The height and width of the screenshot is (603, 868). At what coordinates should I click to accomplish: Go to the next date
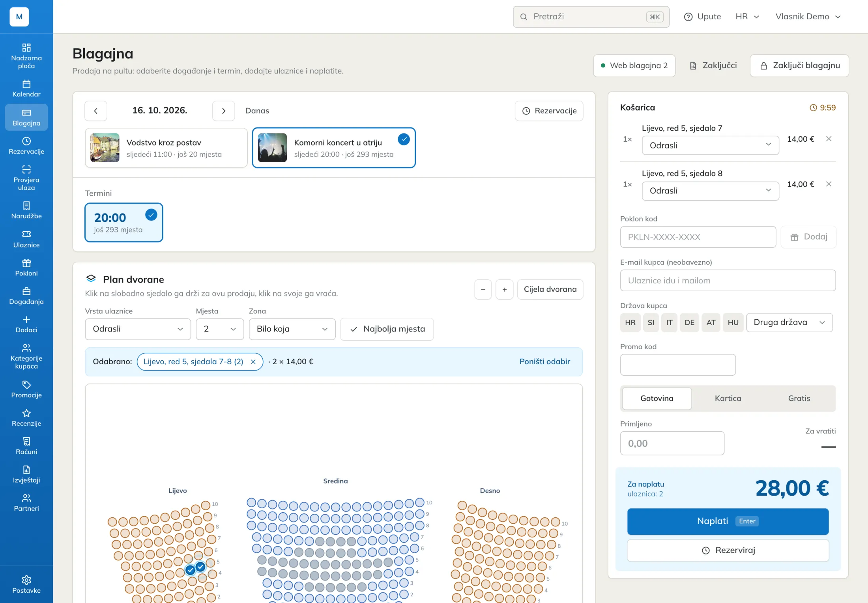(x=224, y=111)
